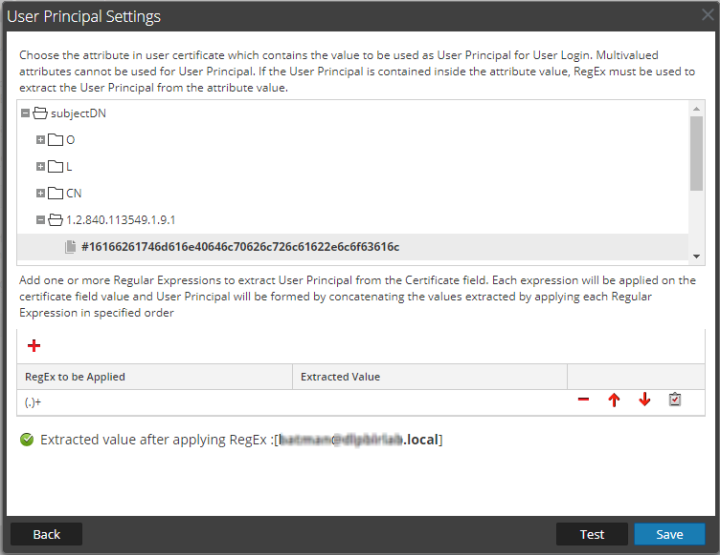Expand the O folder node
Viewport: 720px width, 555px height.
40,140
